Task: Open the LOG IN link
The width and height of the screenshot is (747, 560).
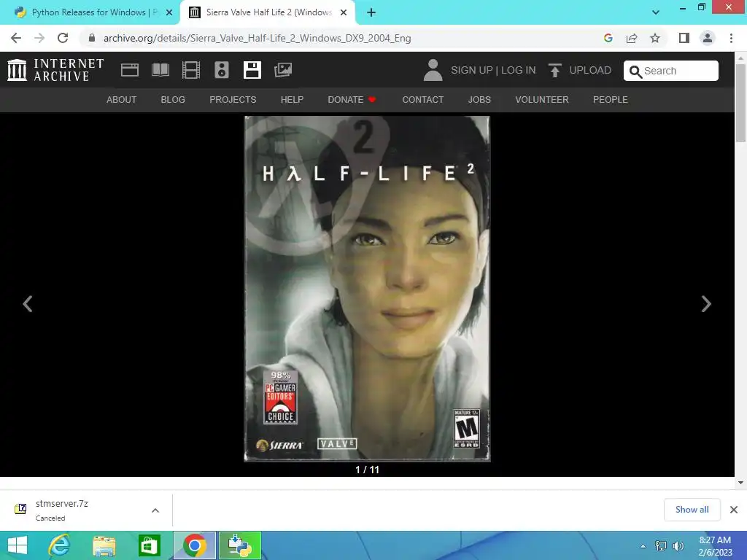Action: coord(519,71)
